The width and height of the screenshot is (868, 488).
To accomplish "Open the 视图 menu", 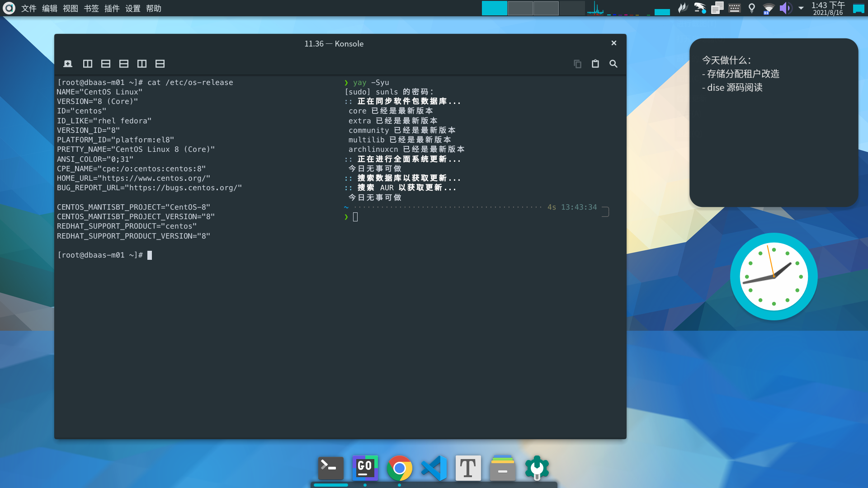I will click(71, 9).
